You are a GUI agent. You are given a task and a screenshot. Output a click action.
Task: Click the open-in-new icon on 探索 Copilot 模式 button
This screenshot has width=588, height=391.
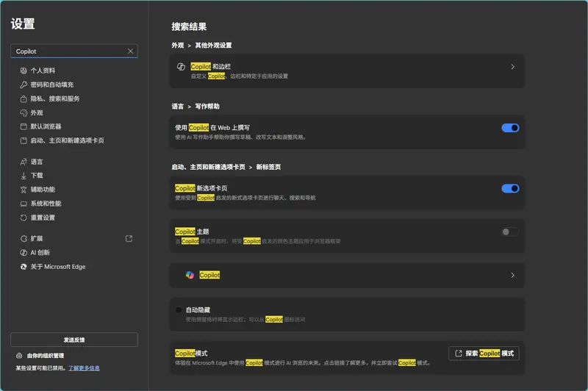[x=458, y=353]
